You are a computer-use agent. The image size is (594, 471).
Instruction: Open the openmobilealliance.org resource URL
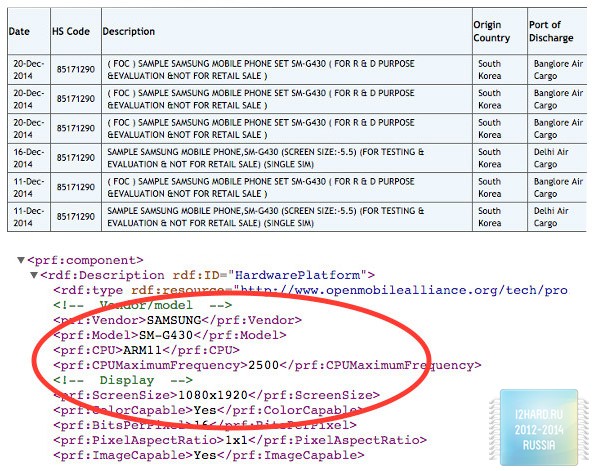click(404, 290)
